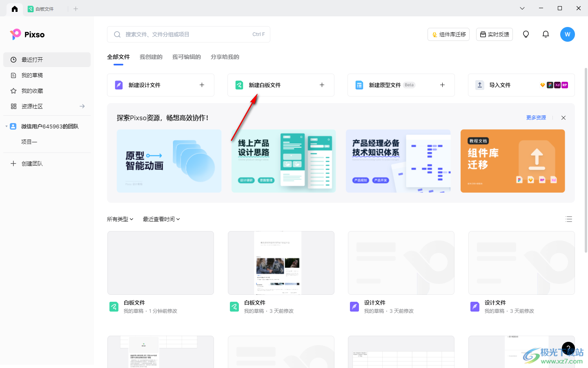Switch to 全部文件 tab
The width and height of the screenshot is (588, 368).
pos(118,57)
